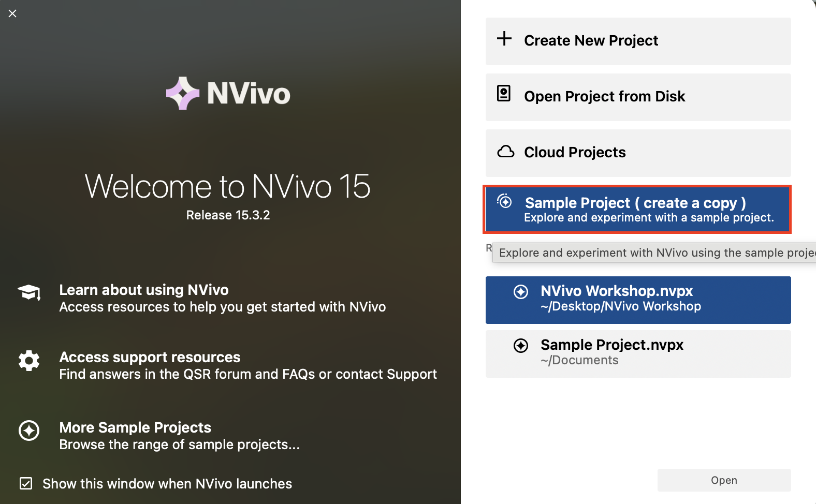This screenshot has width=816, height=504.
Task: Click the Sample Project.nvpx file icon
Action: point(521,346)
